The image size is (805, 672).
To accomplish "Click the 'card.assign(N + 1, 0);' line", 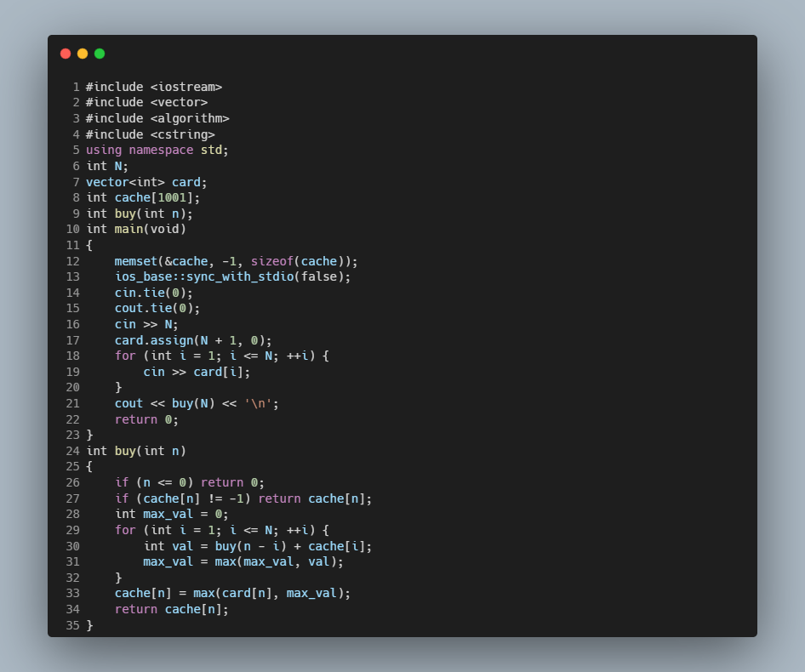I will (193, 340).
